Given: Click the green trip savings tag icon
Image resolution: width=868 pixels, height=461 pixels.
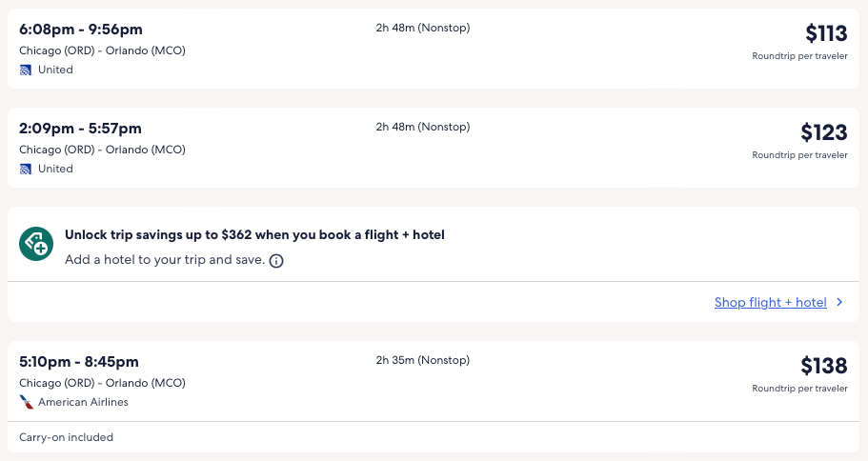Looking at the screenshot, I should pos(36,244).
